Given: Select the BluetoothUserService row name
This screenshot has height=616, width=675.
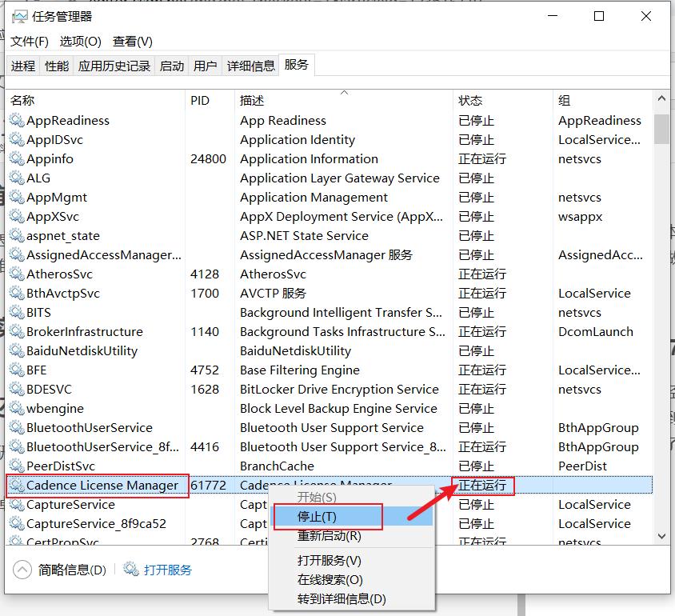Looking at the screenshot, I should pos(90,427).
